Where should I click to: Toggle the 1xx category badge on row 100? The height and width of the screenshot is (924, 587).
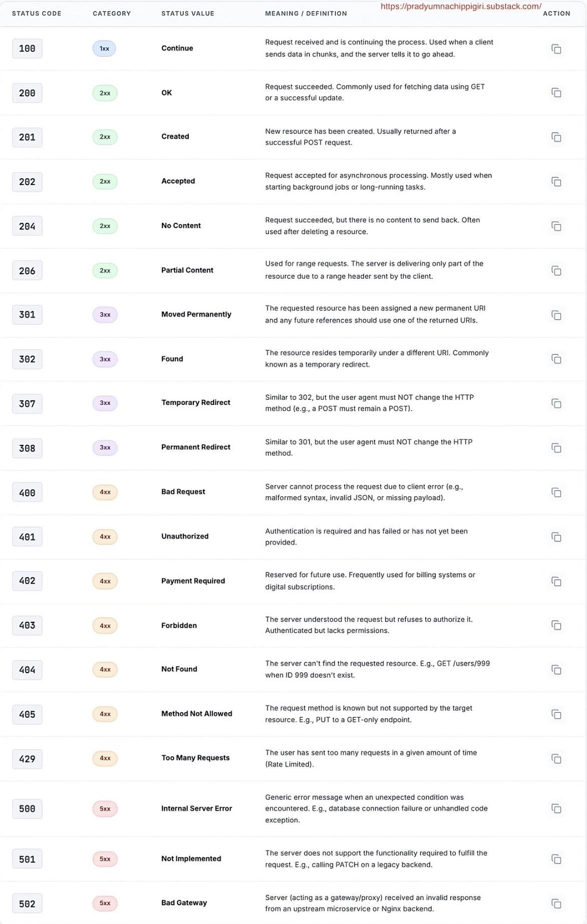coord(104,49)
